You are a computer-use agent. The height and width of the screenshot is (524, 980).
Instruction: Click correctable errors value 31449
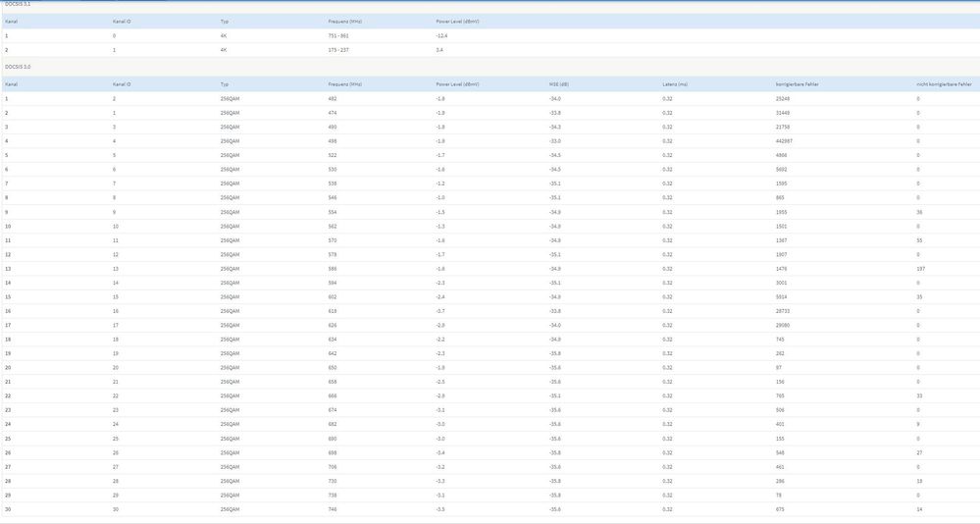tap(783, 113)
